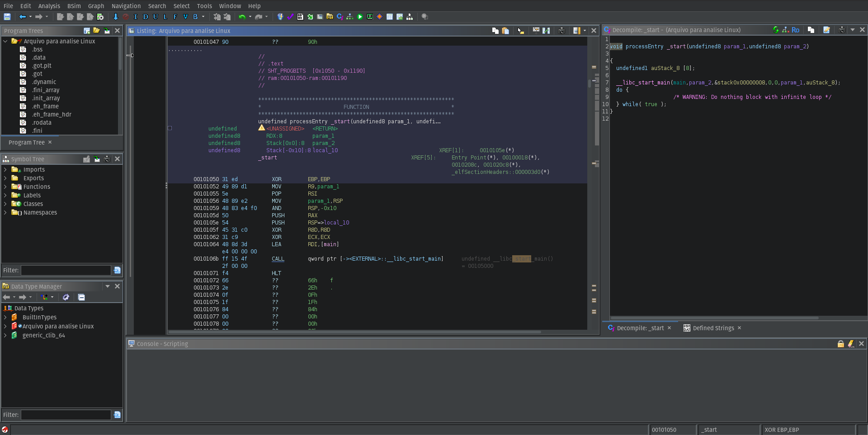Disassemble using the blue down-arrow icon

coord(115,17)
